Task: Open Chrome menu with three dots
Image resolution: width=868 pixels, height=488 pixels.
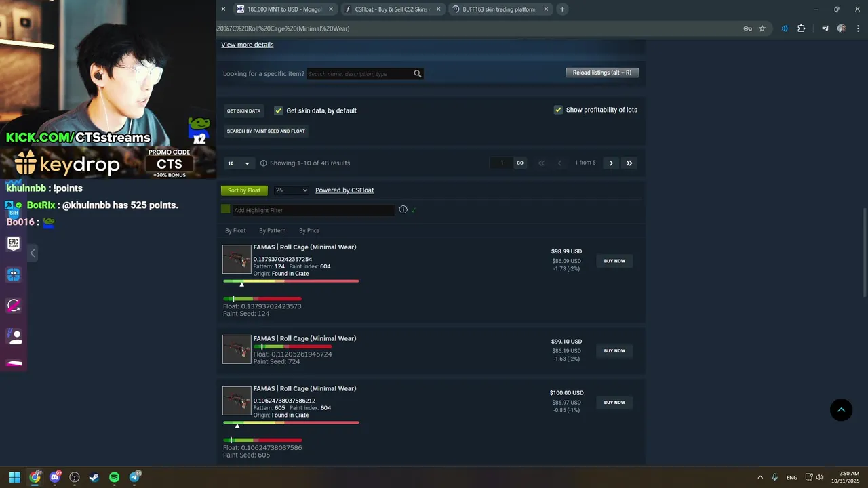Action: pos(859,28)
